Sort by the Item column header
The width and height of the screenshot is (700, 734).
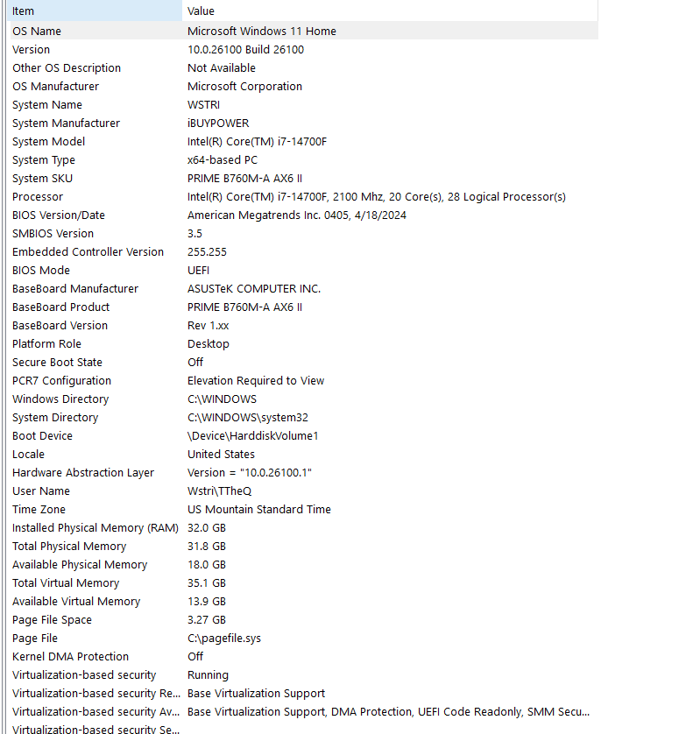pos(95,11)
